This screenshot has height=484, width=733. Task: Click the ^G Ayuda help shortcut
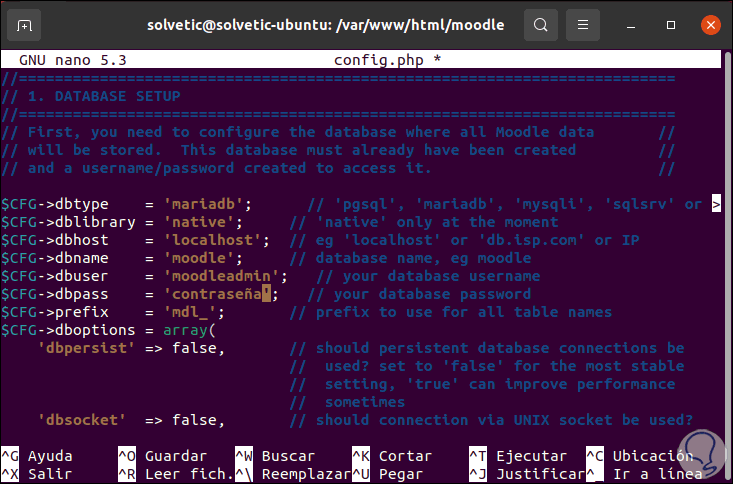[x=38, y=455]
